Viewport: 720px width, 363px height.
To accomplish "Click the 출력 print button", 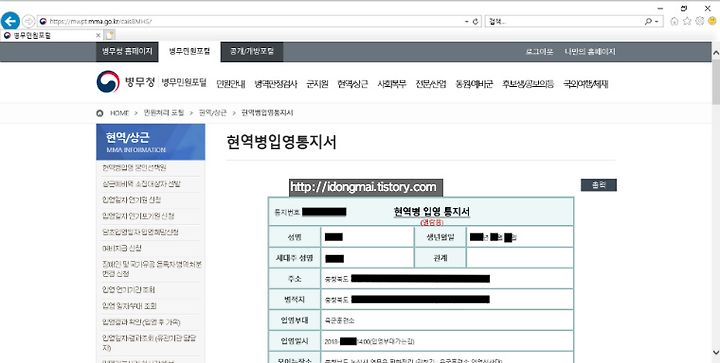I will coord(598,185).
